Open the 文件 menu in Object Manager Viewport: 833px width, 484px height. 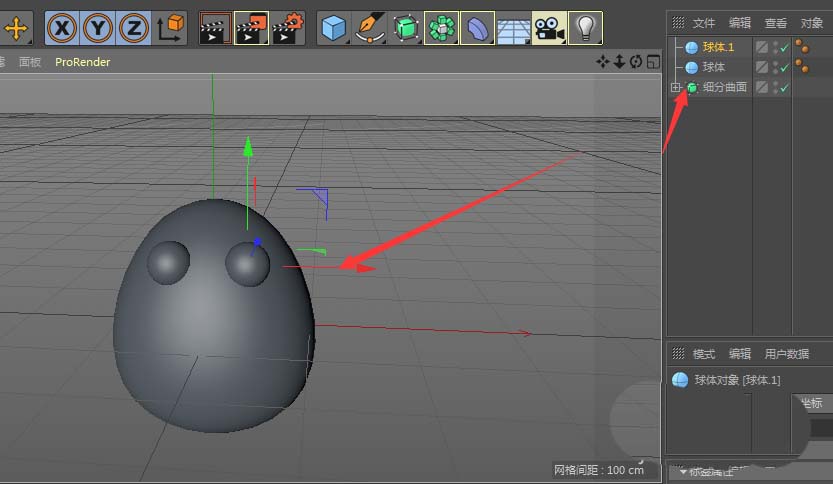(703, 23)
